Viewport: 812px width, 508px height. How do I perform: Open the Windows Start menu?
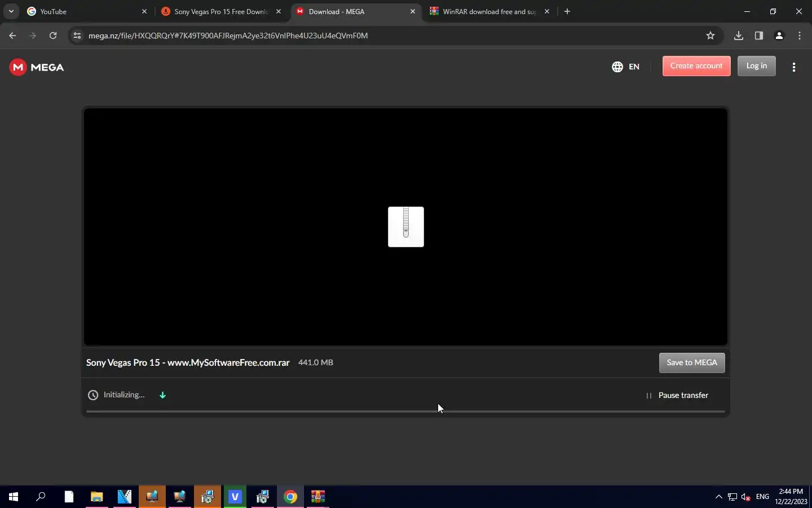click(14, 497)
